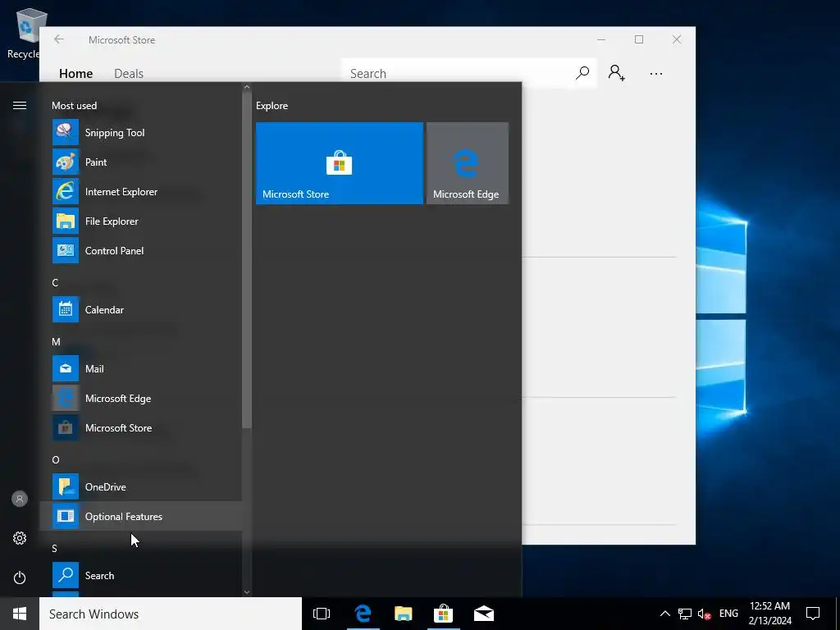Launch OneDrive from Start menu
The width and height of the screenshot is (840, 630).
coord(140,486)
